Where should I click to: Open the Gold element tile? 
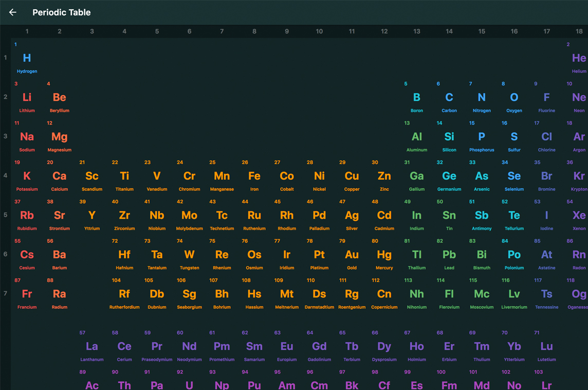(x=352, y=255)
